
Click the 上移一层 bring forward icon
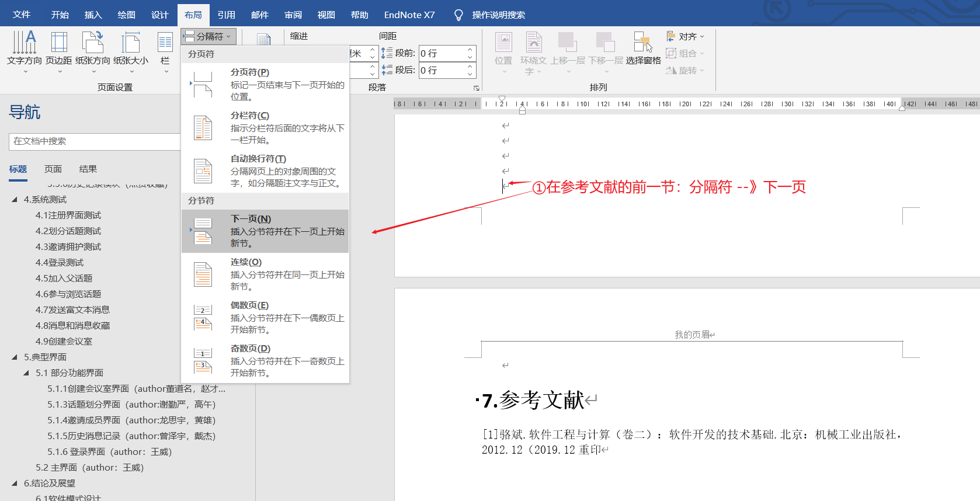pos(568,42)
